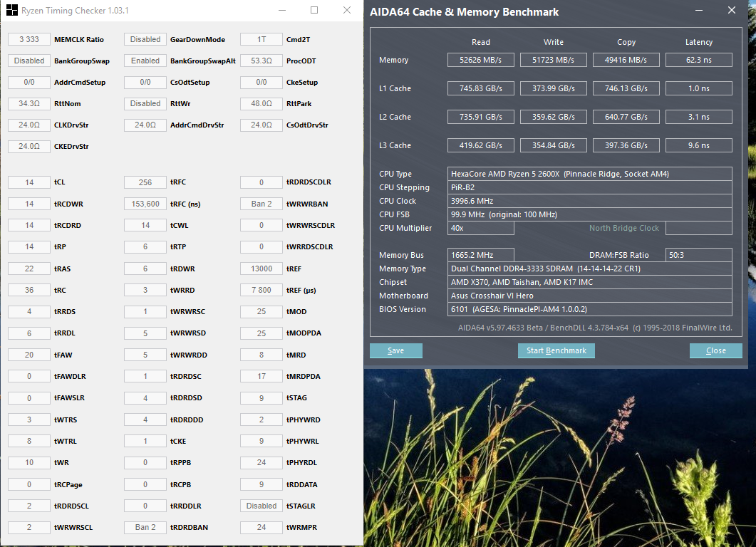
Task: Click the ProcODT 53.3Ω value
Action: point(262,61)
